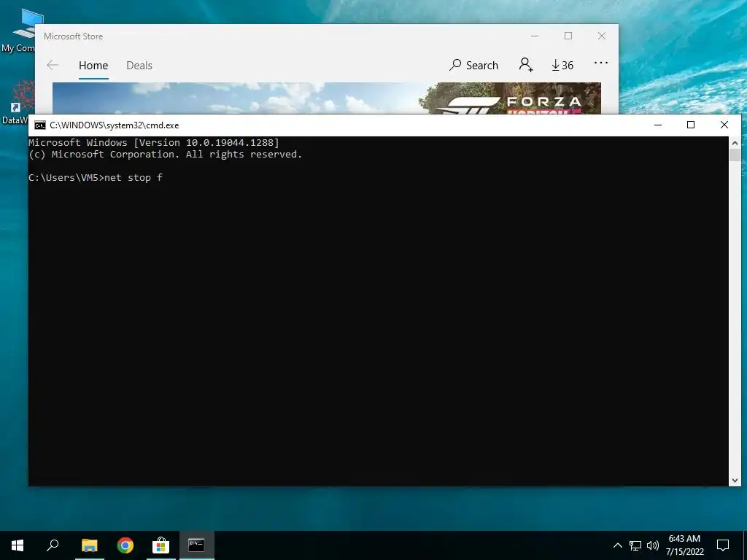Click the cmd scrollbar thumb

(x=735, y=155)
